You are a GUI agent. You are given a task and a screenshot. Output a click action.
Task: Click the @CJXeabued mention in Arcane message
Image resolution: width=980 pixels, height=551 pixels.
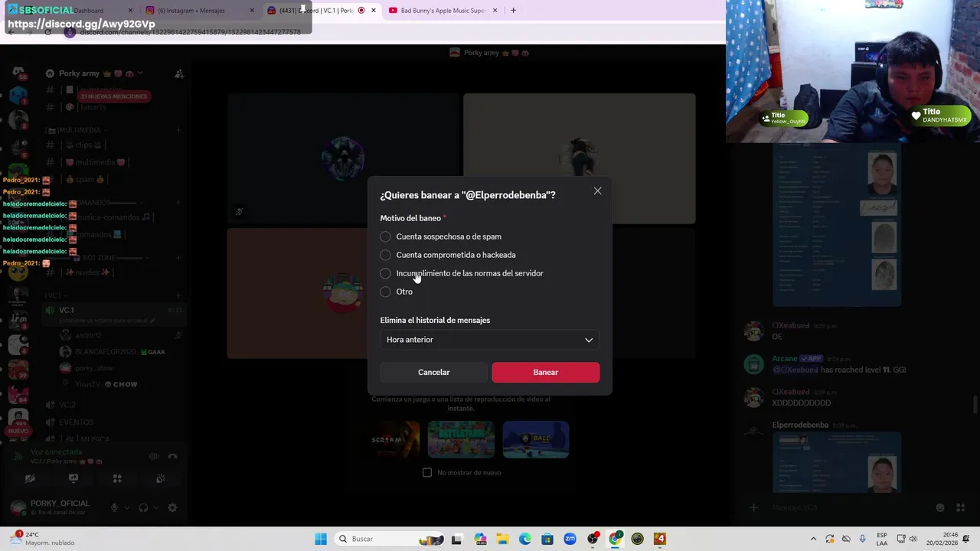point(795,370)
